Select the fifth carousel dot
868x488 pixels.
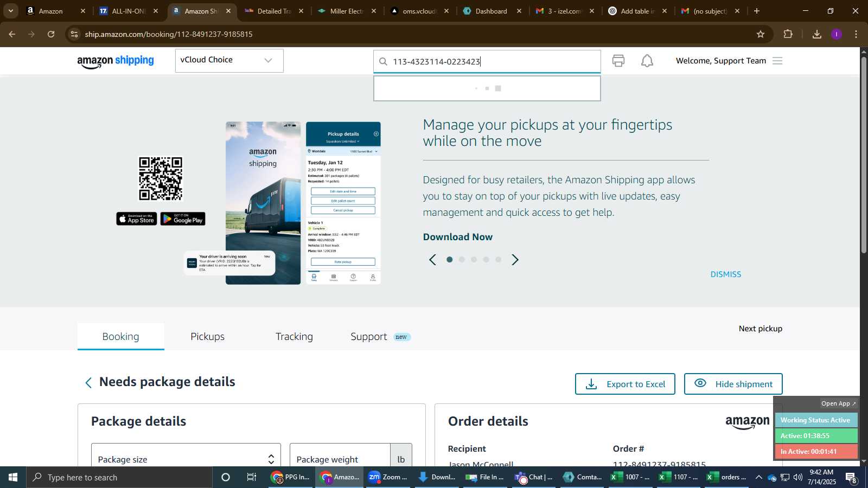498,260
